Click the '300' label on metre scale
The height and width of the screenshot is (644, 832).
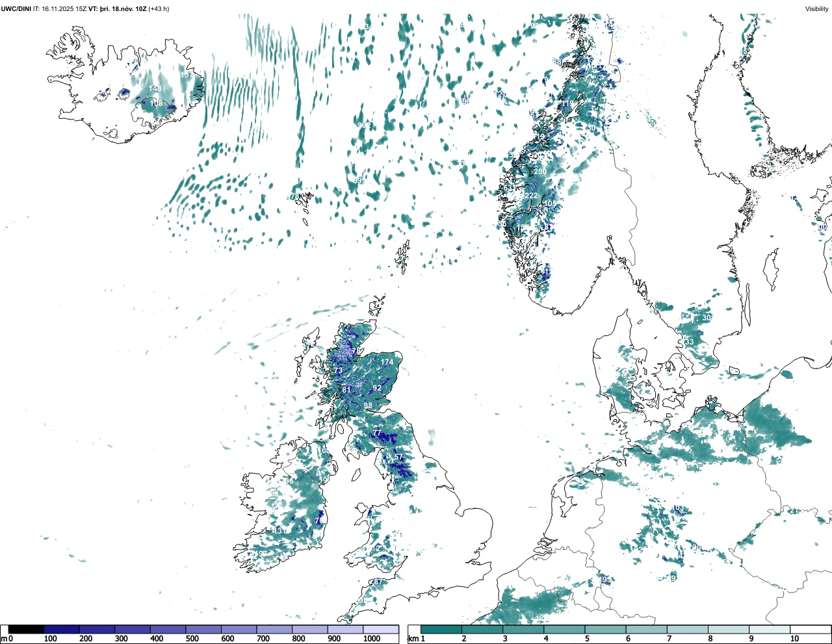121,639
